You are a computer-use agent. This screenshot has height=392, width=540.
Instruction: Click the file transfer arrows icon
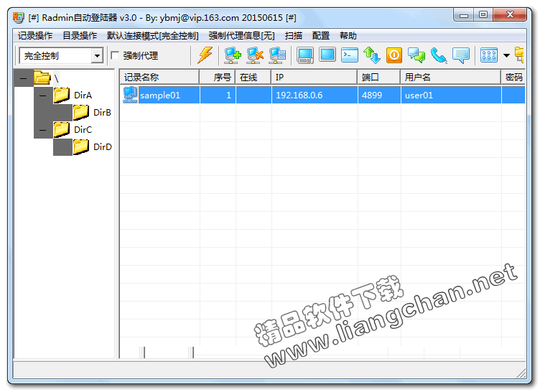coord(372,55)
